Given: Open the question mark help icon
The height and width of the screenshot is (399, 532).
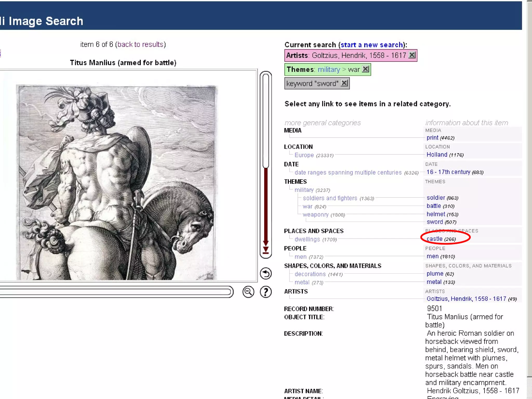Looking at the screenshot, I should pos(266,292).
